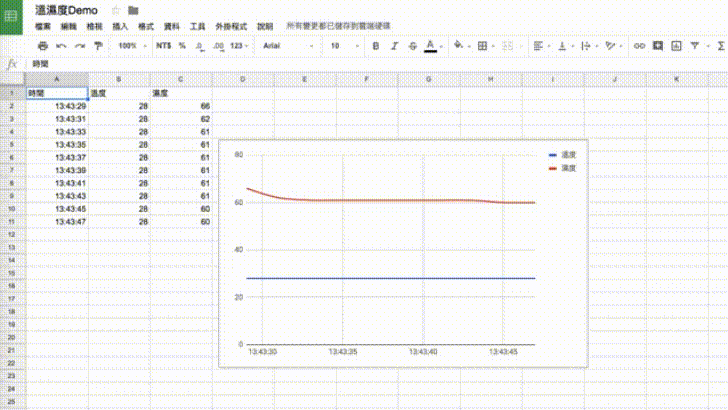Open the text color picker
The image size is (728, 410).
click(x=430, y=46)
